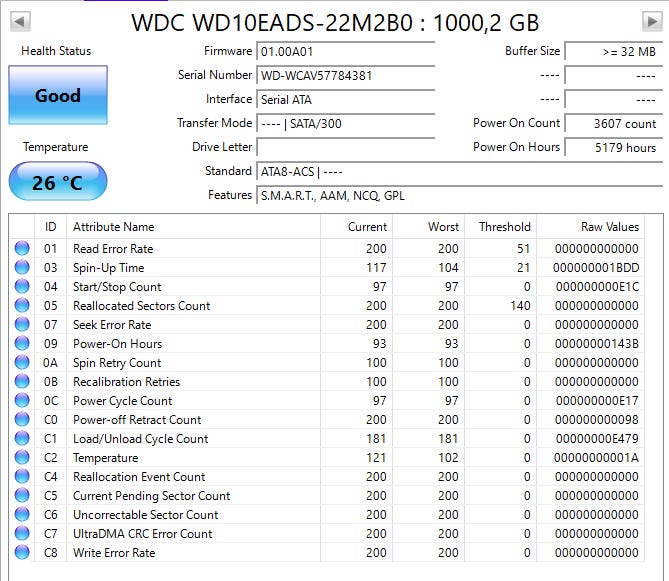
Task: Click the empty Drive Letter field
Action: (x=346, y=148)
